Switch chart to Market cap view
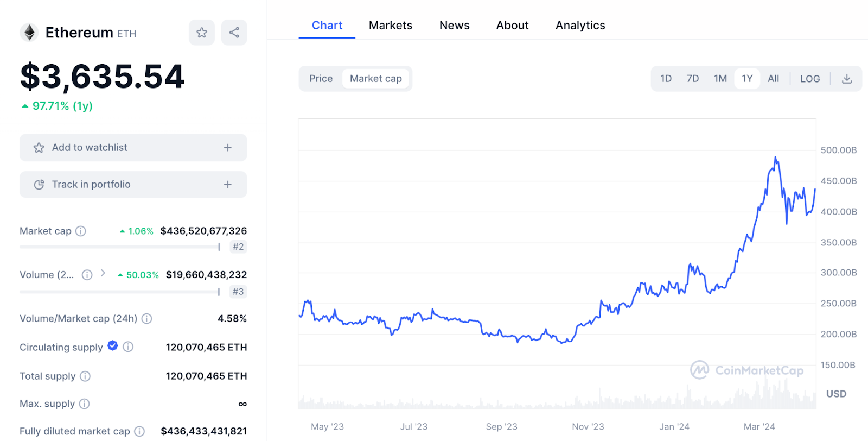This screenshot has width=868, height=441. 376,79
